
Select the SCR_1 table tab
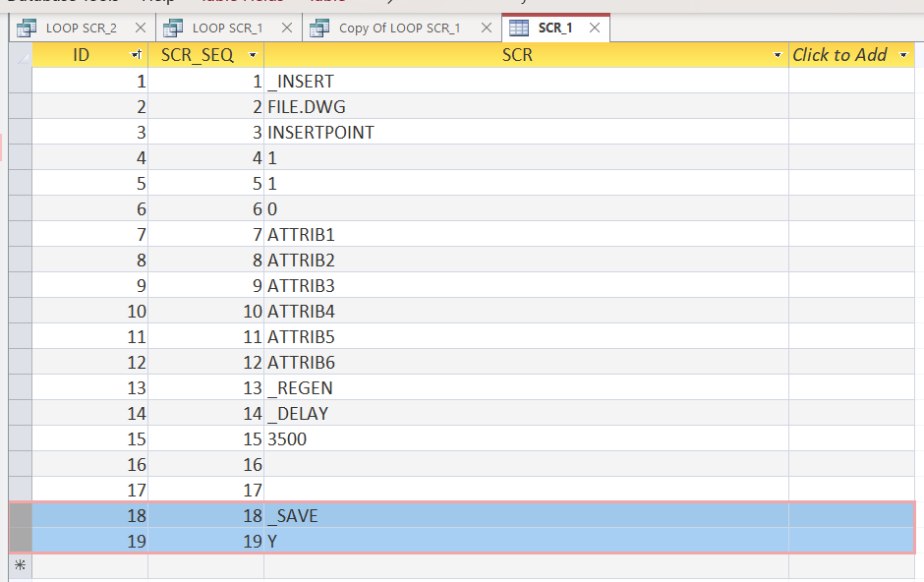[554, 28]
